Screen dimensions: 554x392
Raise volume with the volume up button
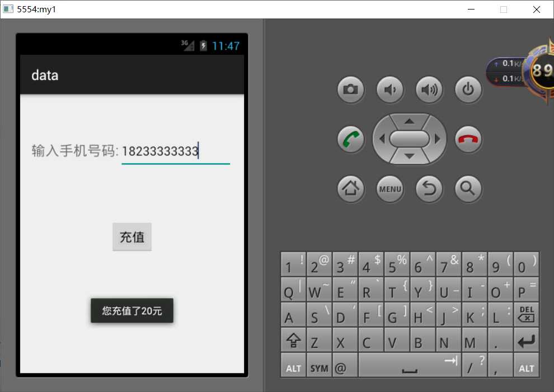(429, 89)
